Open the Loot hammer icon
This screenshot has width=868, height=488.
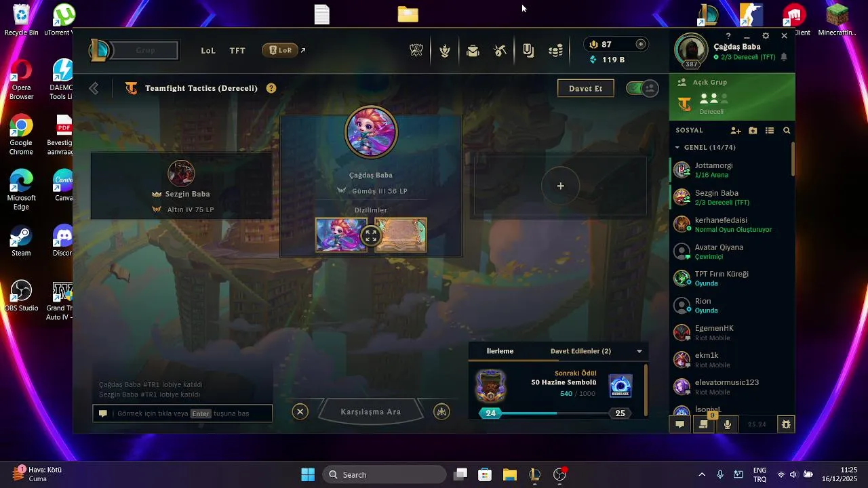(500, 50)
